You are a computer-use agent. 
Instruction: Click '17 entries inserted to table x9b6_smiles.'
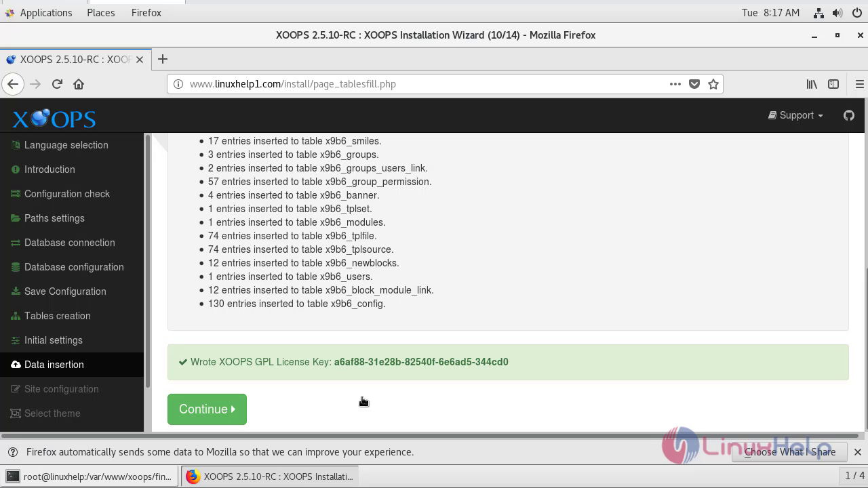[295, 141]
